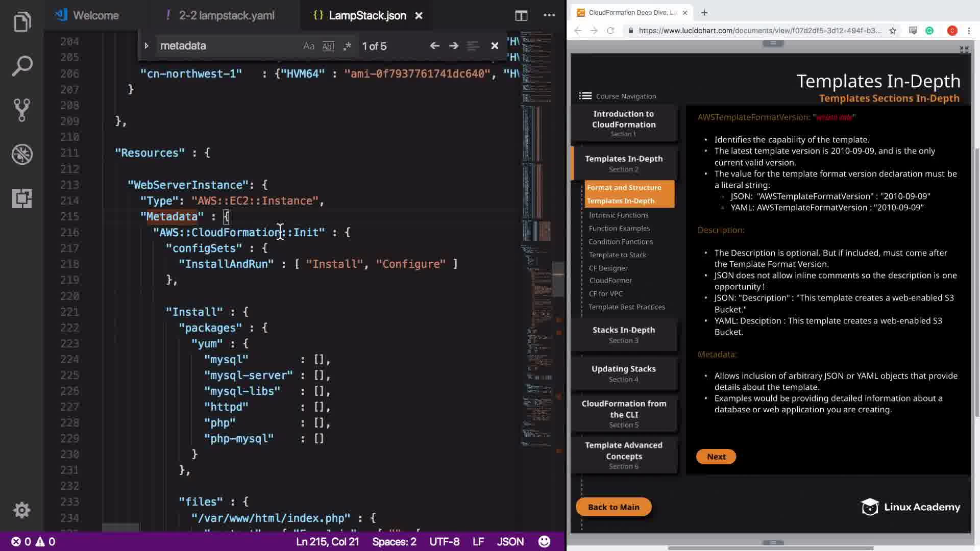Open the Source Control view
The height and width of the screenshot is (551, 980).
(x=22, y=110)
